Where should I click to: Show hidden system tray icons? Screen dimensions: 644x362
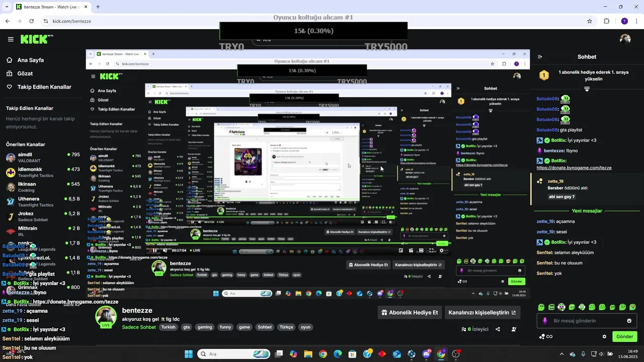[x=562, y=354]
